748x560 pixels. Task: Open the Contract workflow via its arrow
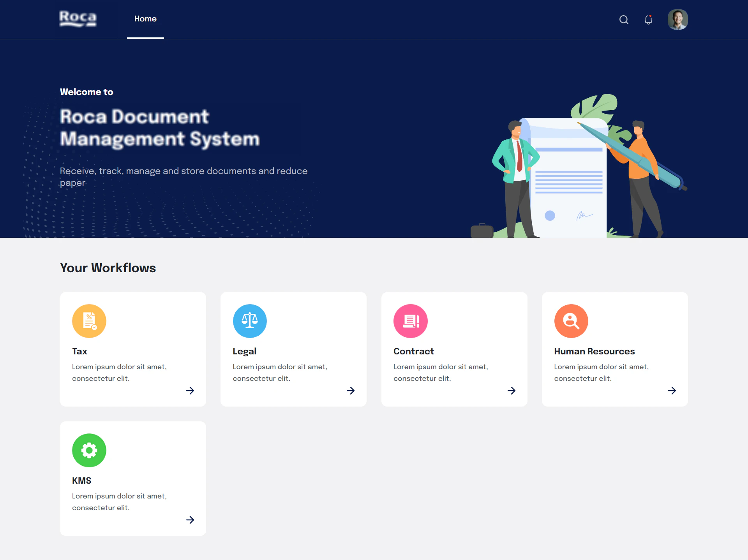click(512, 391)
